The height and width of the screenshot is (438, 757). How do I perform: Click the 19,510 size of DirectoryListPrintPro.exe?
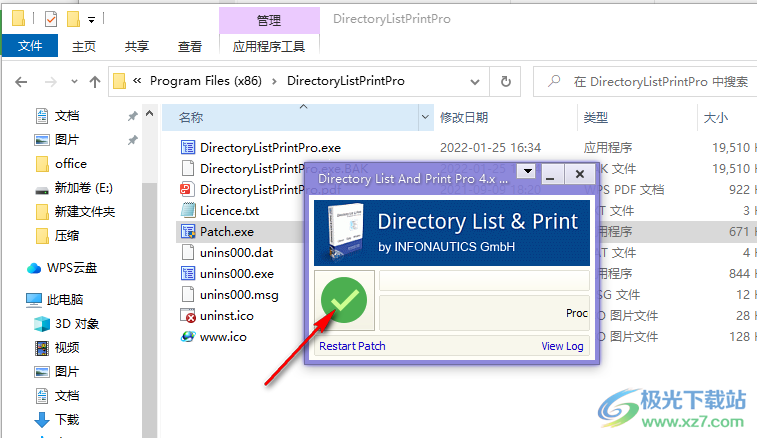(x=731, y=147)
